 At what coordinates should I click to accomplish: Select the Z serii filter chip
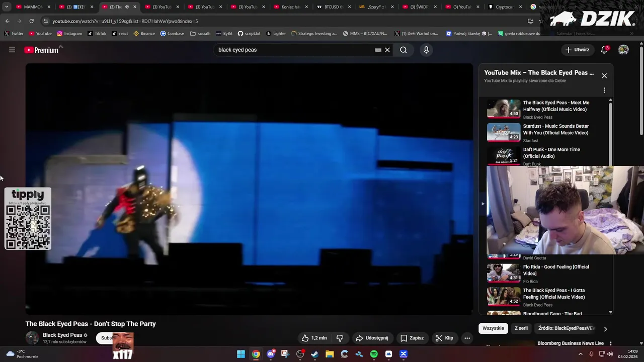point(521,328)
